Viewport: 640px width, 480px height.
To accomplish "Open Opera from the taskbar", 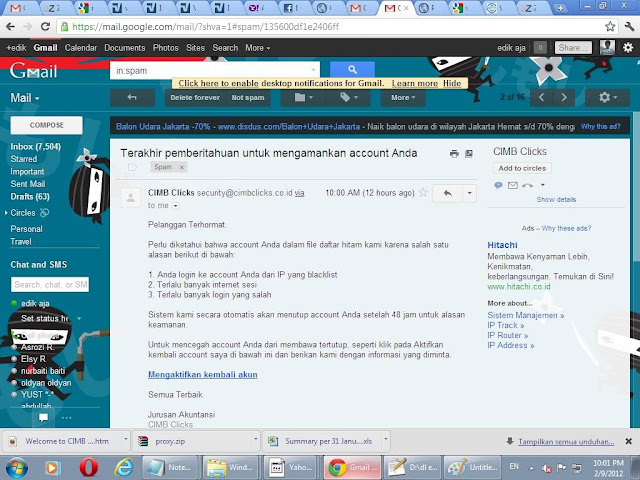I will (89, 467).
